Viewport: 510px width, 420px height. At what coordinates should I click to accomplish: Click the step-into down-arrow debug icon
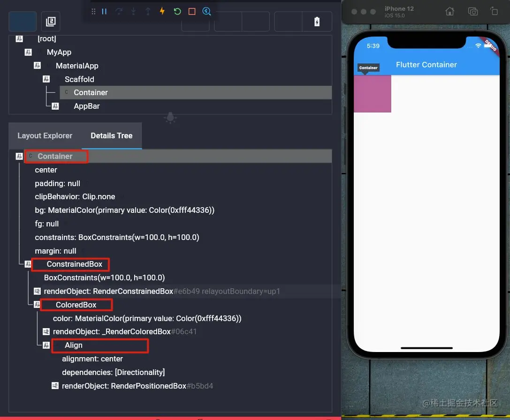tap(133, 11)
